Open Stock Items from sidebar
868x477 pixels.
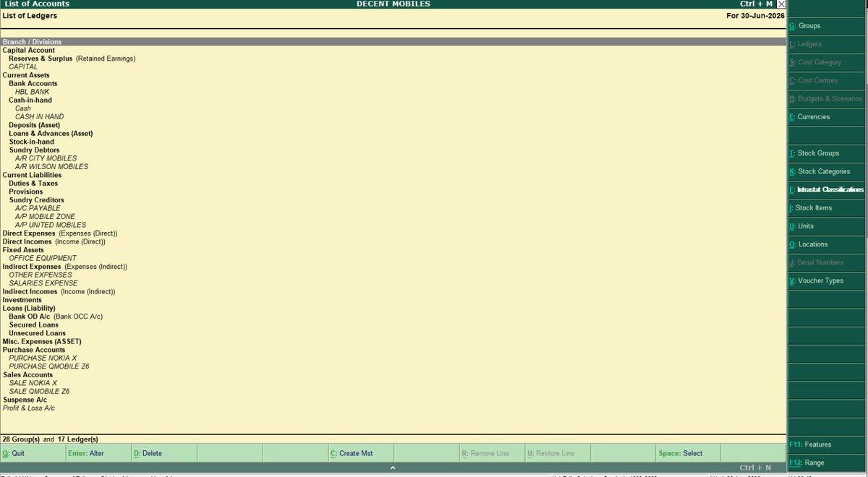[x=827, y=207]
